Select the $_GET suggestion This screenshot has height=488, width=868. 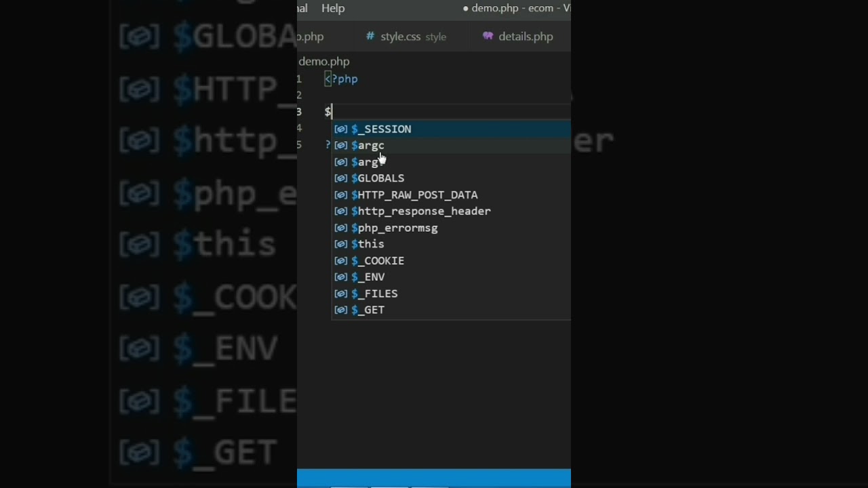click(451, 310)
